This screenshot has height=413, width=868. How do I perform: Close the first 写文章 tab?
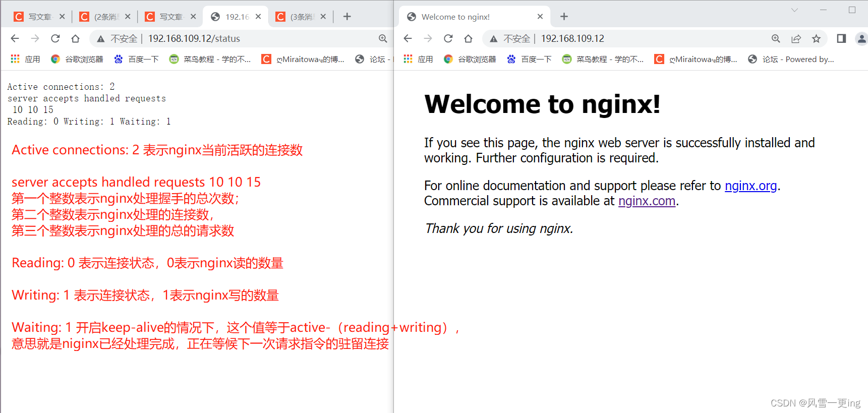(62, 17)
